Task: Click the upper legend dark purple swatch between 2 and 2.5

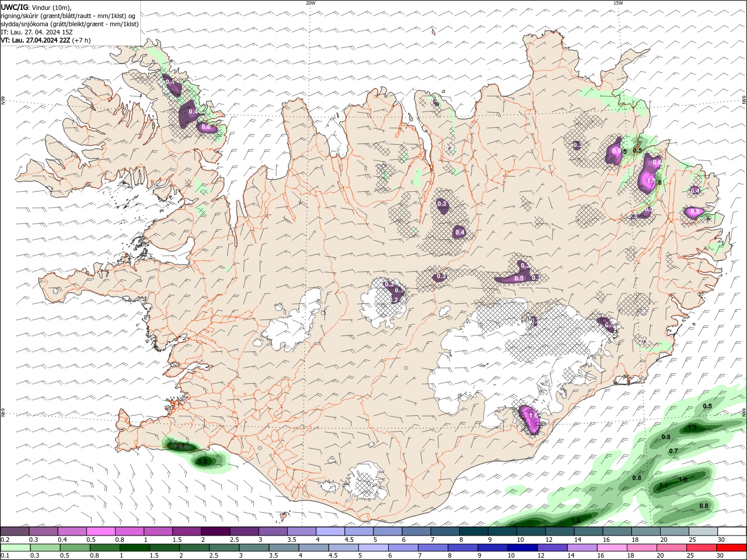Action: pos(215,531)
